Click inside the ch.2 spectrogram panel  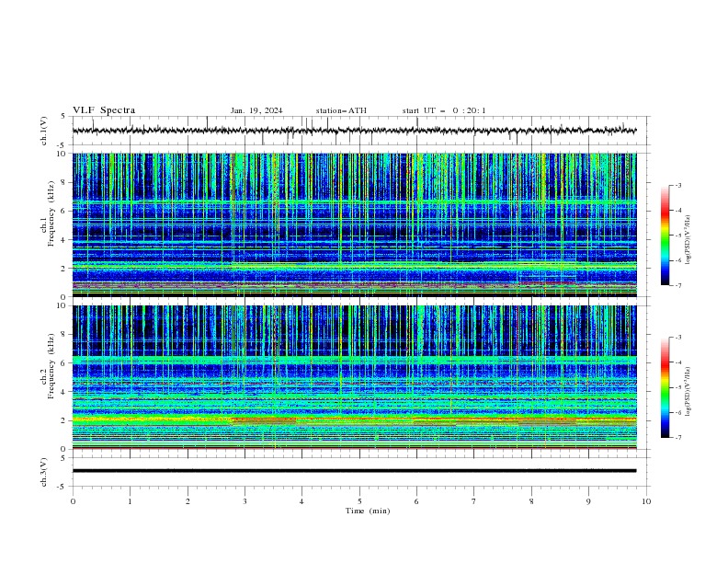pyautogui.click(x=354, y=377)
